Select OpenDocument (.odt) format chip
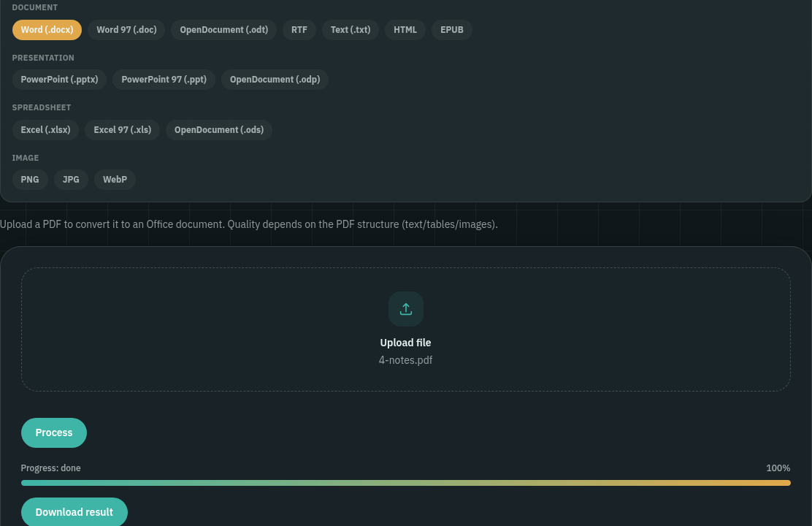This screenshot has height=526, width=812. (223, 30)
